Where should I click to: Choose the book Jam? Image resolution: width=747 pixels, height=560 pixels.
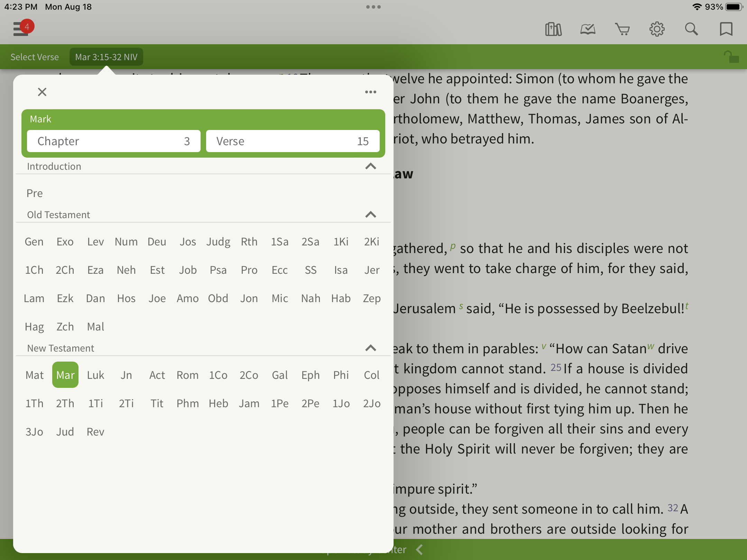point(249,403)
